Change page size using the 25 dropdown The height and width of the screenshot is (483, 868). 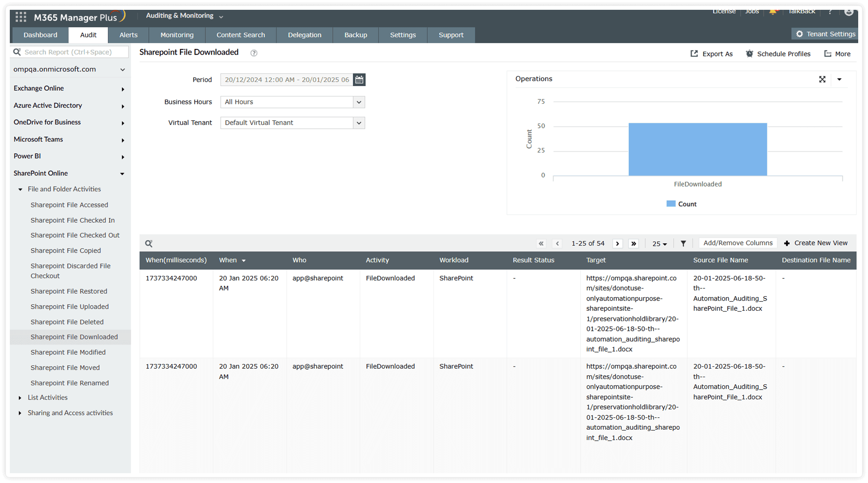click(659, 243)
